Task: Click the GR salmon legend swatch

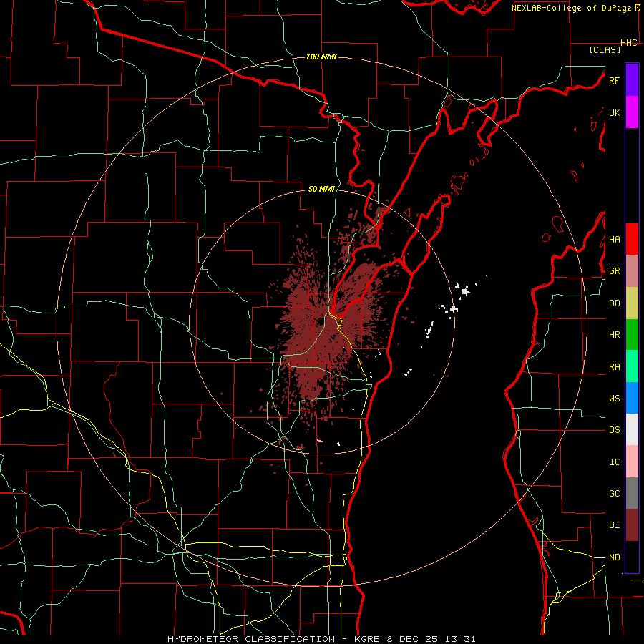Action: click(632, 271)
